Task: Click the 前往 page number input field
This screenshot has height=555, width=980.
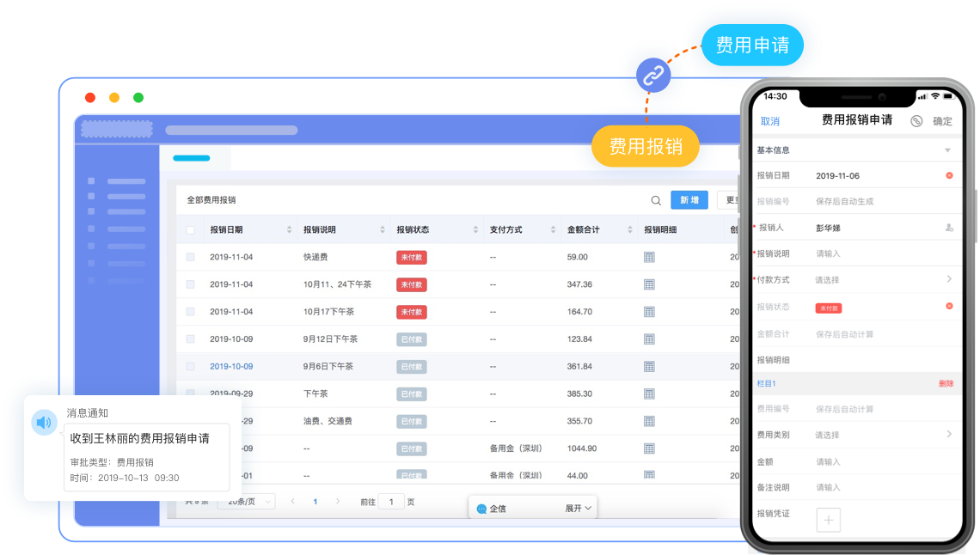Action: 391,501
